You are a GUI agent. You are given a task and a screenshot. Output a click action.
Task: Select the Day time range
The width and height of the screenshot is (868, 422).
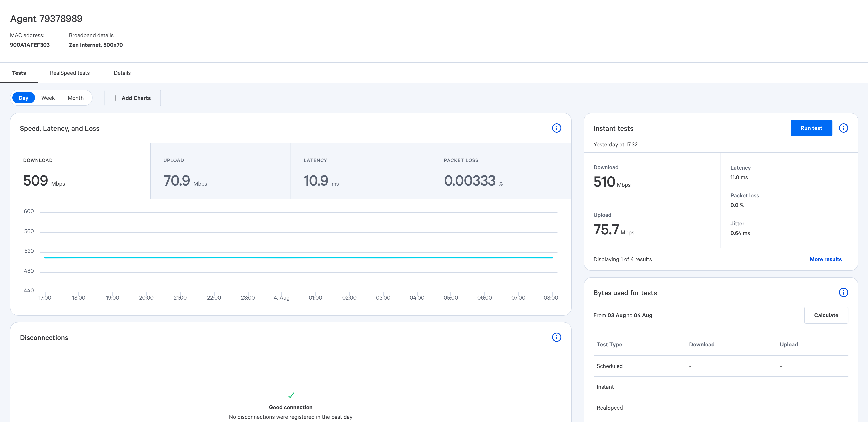[23, 98]
